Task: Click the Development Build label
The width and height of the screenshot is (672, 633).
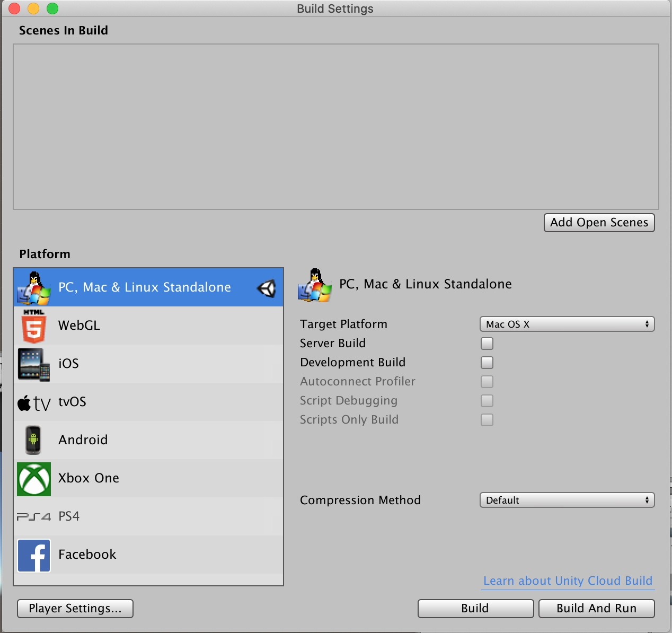Action: pyautogui.click(x=352, y=363)
